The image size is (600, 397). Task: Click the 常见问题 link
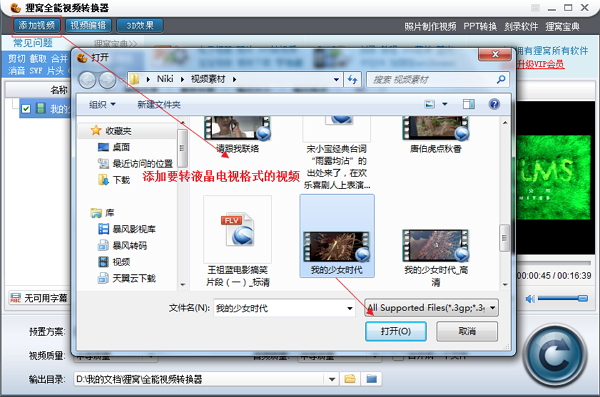(33, 42)
